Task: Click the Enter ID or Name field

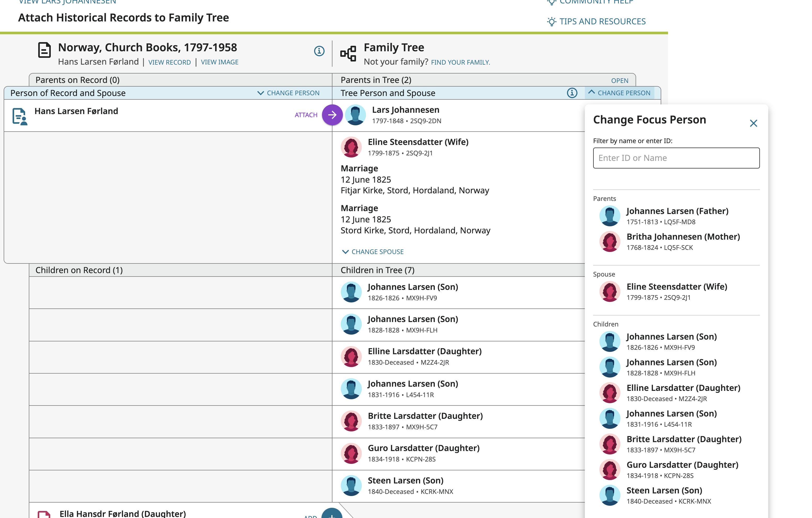Action: (676, 158)
